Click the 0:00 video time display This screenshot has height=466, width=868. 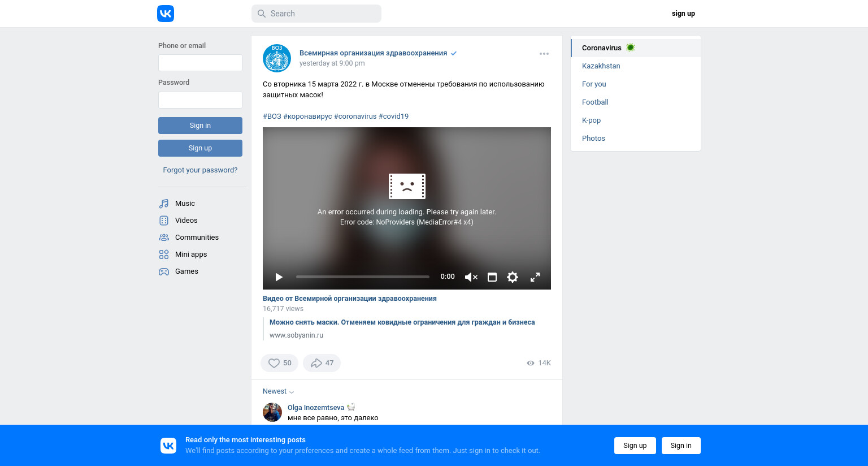point(448,277)
